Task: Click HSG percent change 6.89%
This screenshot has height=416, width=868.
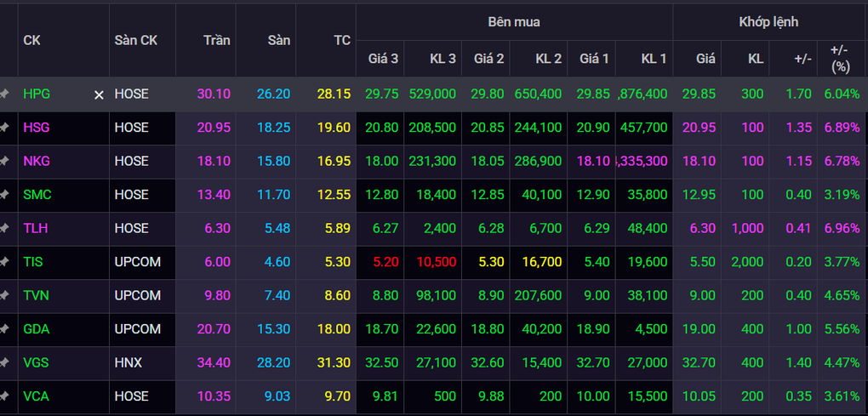Action: pos(842,128)
